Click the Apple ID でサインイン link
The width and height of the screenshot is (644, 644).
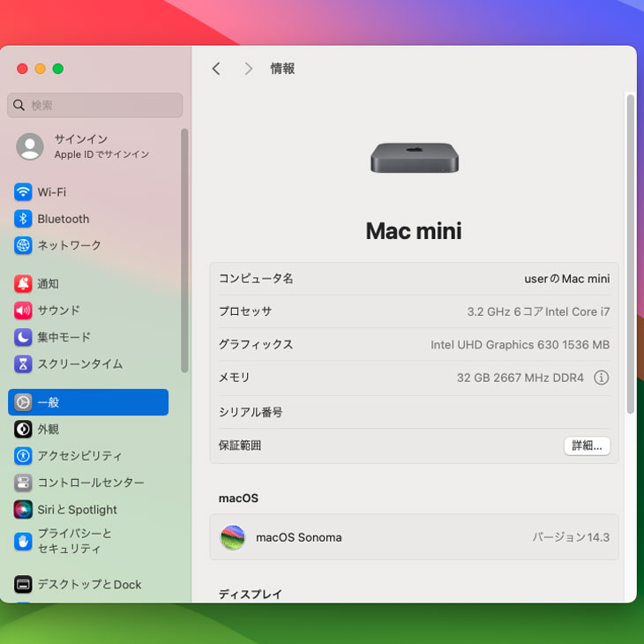101,154
